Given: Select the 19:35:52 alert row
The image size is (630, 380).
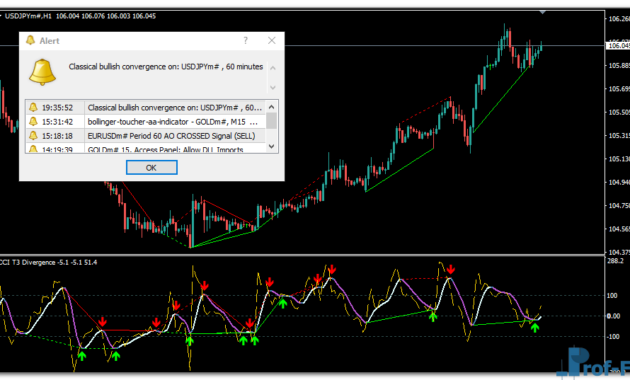Looking at the screenshot, I should click(x=146, y=107).
